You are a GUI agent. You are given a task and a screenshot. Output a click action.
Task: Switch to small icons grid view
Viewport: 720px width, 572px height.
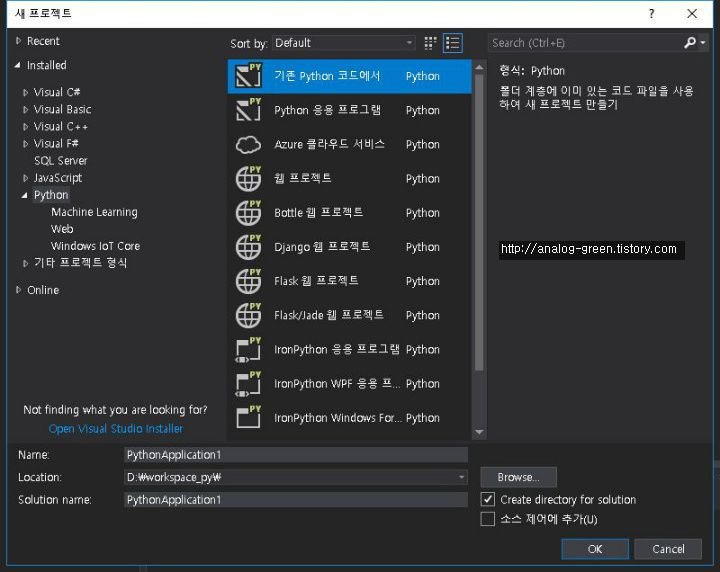[x=430, y=43]
